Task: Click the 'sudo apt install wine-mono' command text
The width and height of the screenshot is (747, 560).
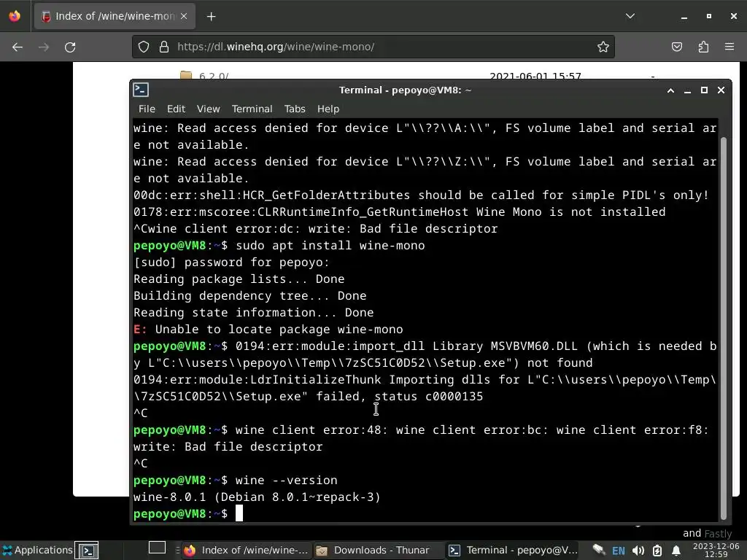Action: (330, 246)
